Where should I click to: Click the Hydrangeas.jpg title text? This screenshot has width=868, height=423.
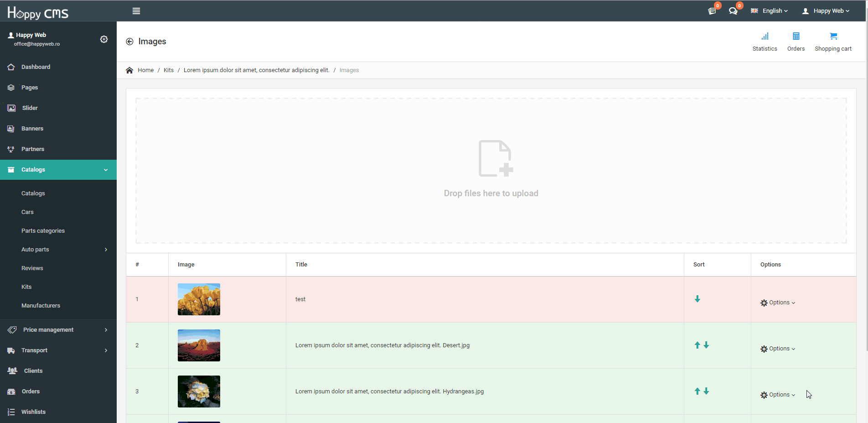click(390, 392)
